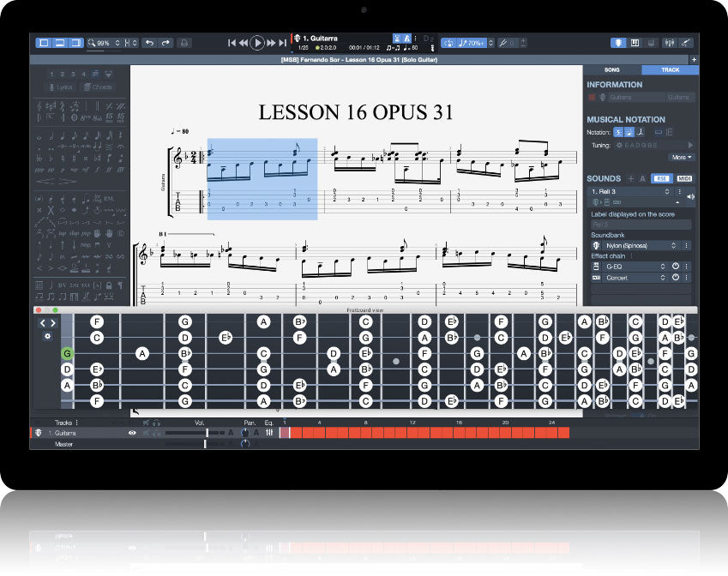This screenshot has width=728, height=576.
Task: Toggle the right inspector panel
Action: pyautogui.click(x=75, y=43)
